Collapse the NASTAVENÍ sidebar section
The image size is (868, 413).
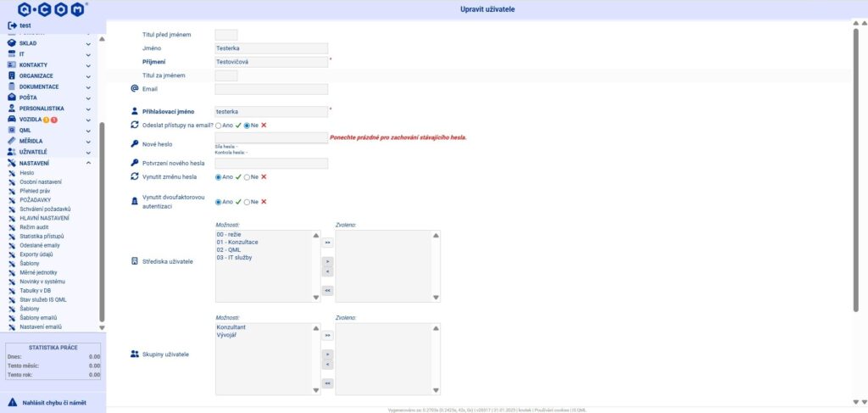pyautogui.click(x=88, y=162)
